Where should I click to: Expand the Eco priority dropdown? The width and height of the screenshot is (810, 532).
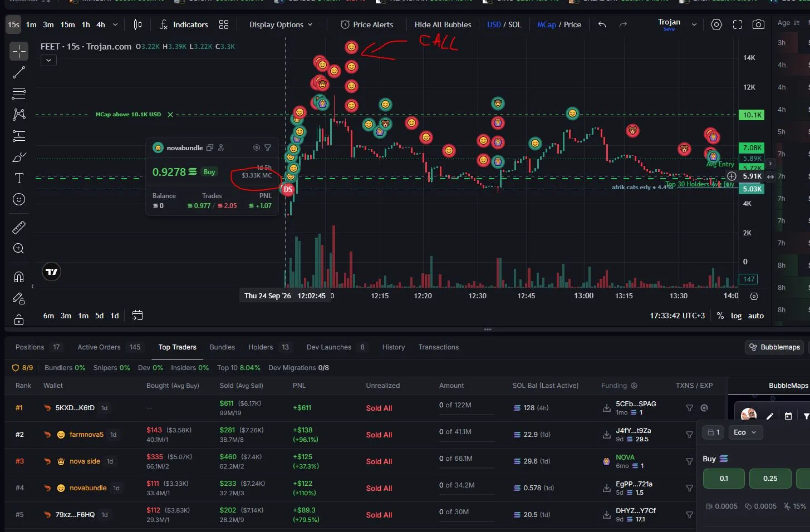745,432
